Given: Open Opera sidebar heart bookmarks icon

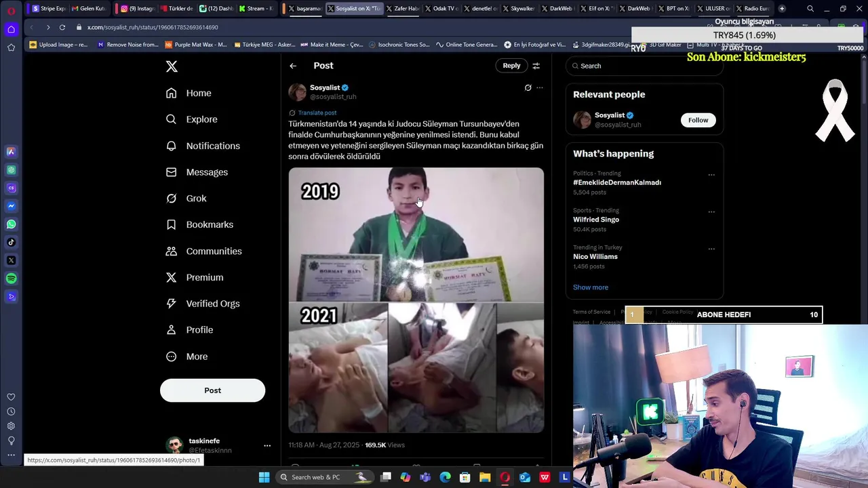Looking at the screenshot, I should [11, 397].
